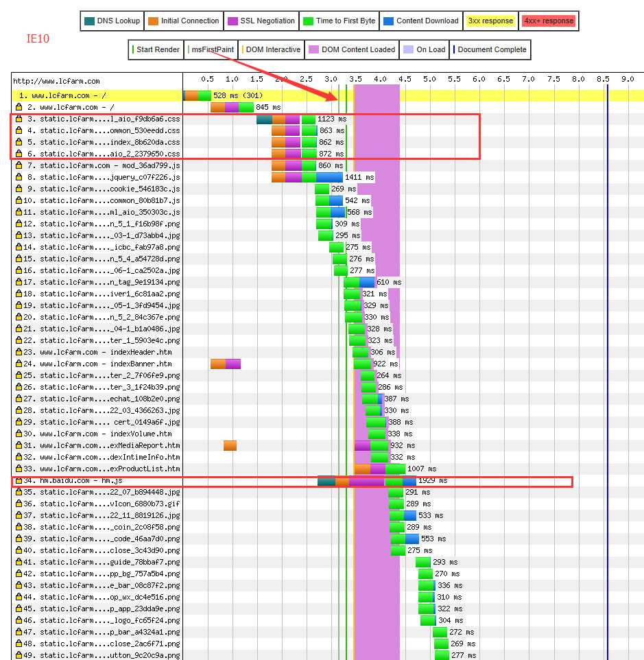
Task: Click the 1411 ms timing on jquery row
Action: click(x=359, y=177)
